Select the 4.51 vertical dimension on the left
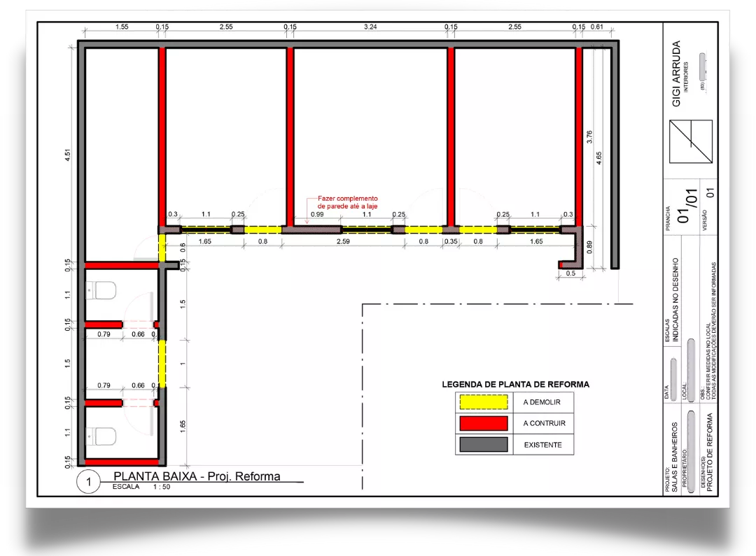Viewport: 756px width, 556px height. point(67,155)
